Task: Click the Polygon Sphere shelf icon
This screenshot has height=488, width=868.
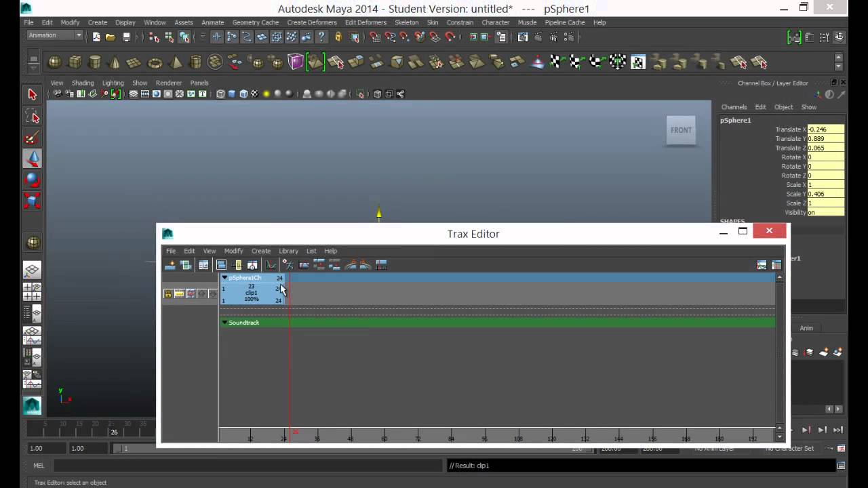Action: click(55, 62)
